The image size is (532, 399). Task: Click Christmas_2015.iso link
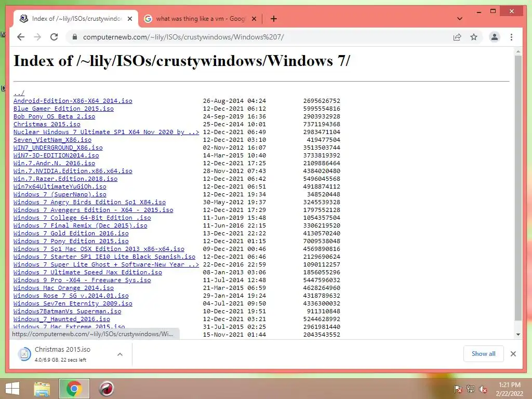point(47,124)
